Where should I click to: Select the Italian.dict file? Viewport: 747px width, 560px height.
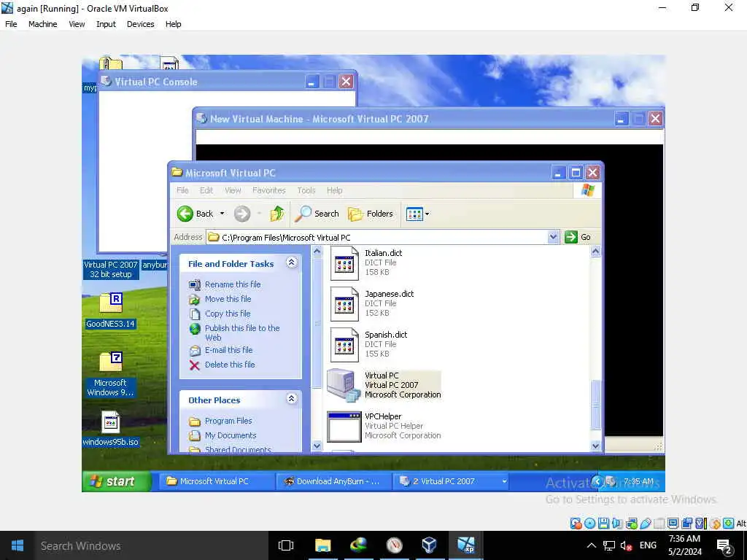(367, 262)
